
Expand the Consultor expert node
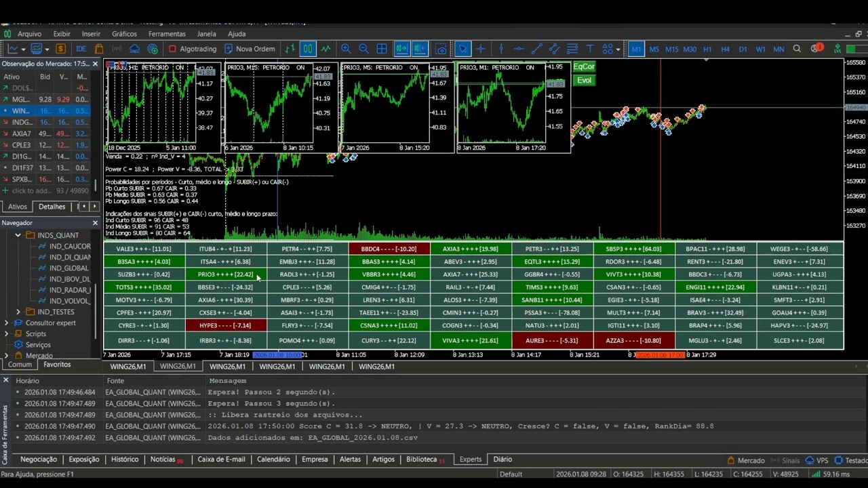coord(7,323)
